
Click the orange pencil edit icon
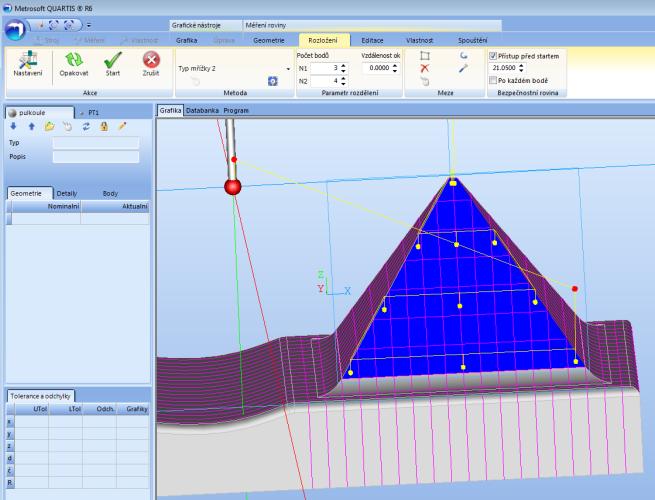[x=122, y=126]
